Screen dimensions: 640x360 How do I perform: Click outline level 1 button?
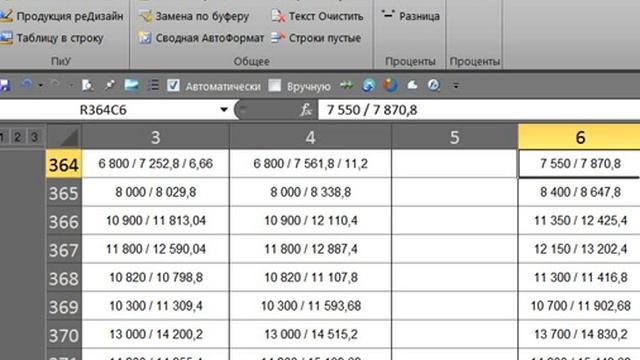pyautogui.click(x=2, y=137)
